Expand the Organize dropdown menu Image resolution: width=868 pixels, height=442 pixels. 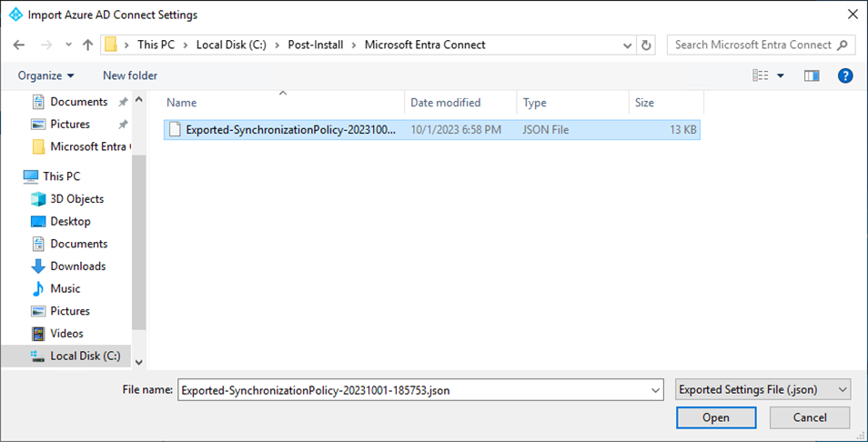45,75
